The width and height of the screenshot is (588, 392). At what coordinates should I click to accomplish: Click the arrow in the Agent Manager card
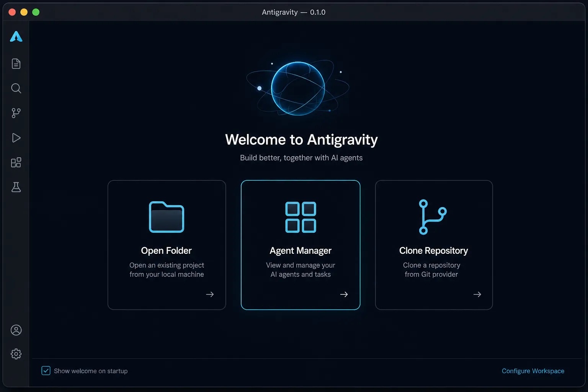pyautogui.click(x=344, y=294)
